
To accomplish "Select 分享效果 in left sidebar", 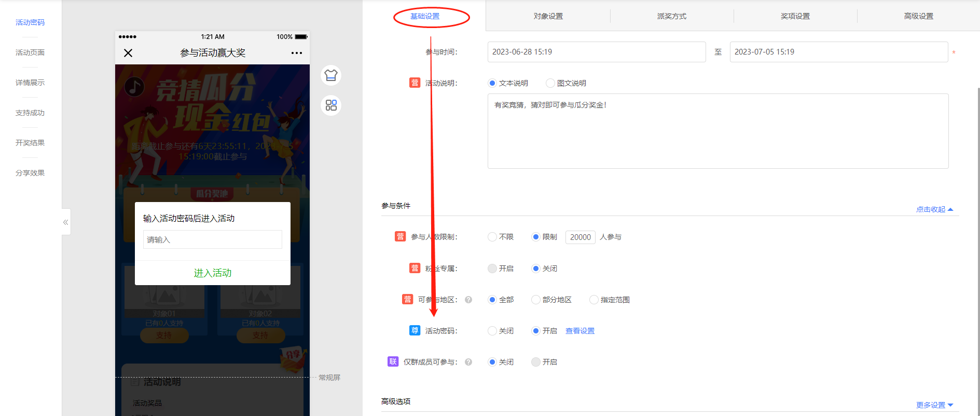I will (x=30, y=173).
